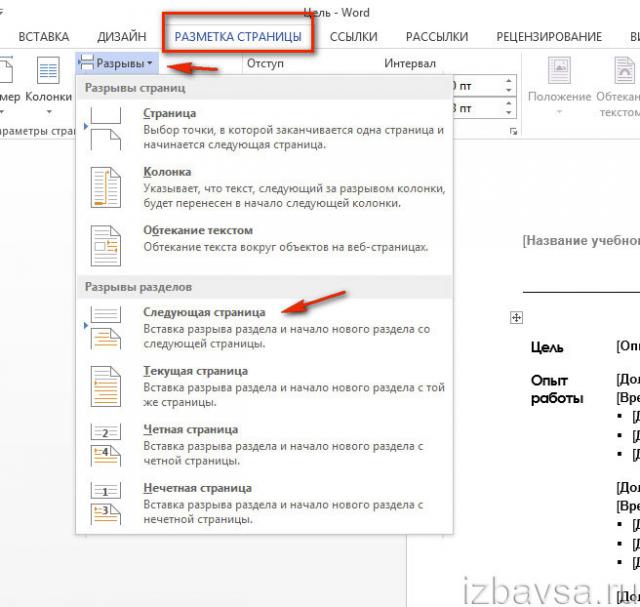Select Нечетная страница section break icon
Viewport: 640px width, 607px height.
coord(106,503)
